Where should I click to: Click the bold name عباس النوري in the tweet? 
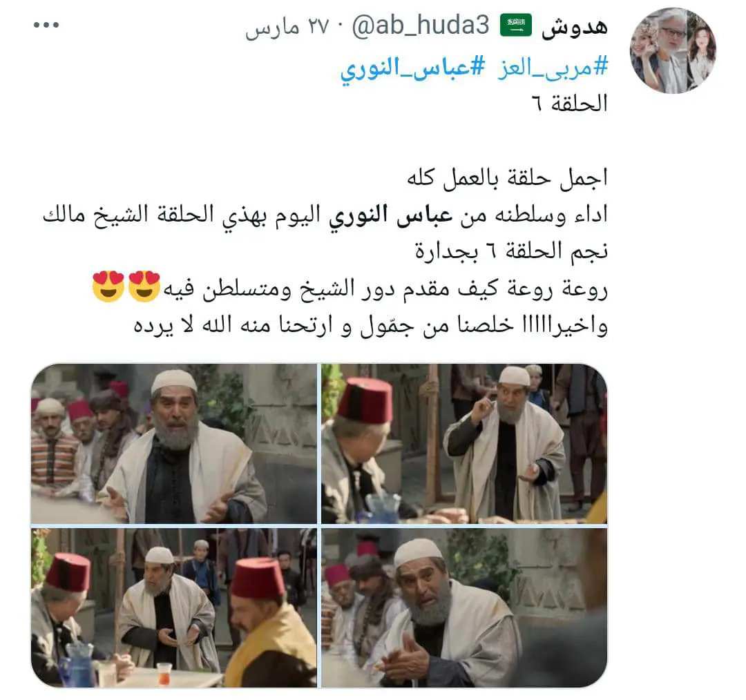390,215
